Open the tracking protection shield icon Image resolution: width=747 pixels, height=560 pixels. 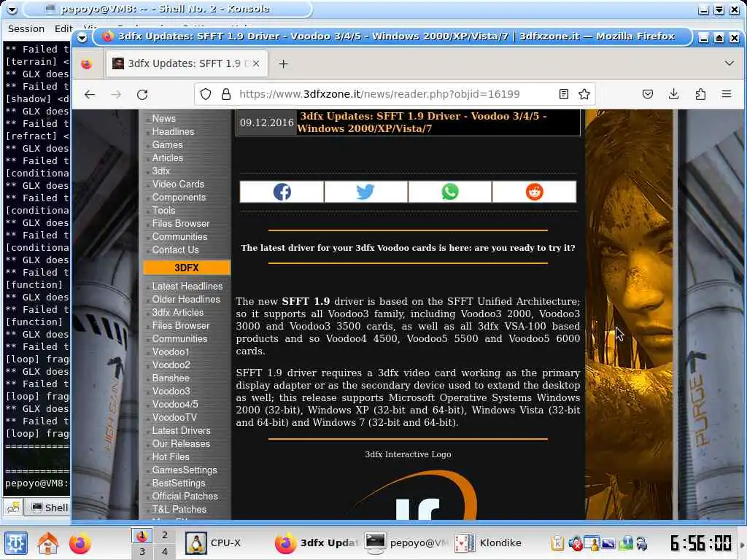(205, 94)
